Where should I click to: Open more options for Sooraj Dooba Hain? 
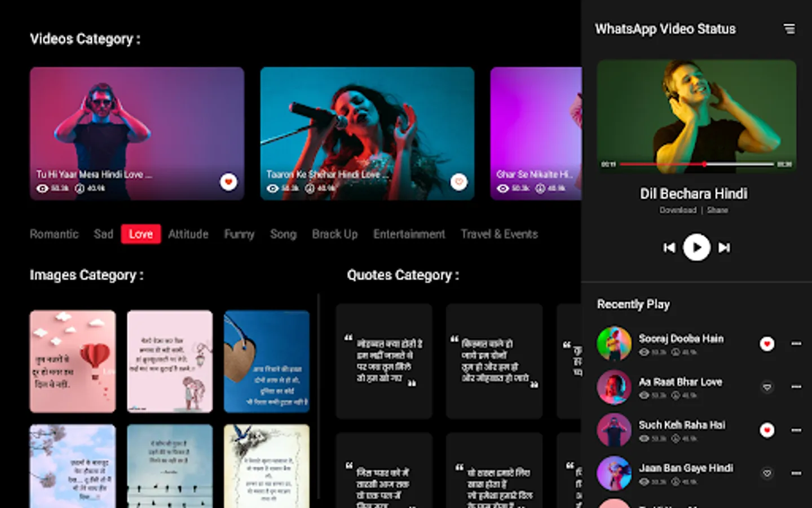[x=796, y=343]
